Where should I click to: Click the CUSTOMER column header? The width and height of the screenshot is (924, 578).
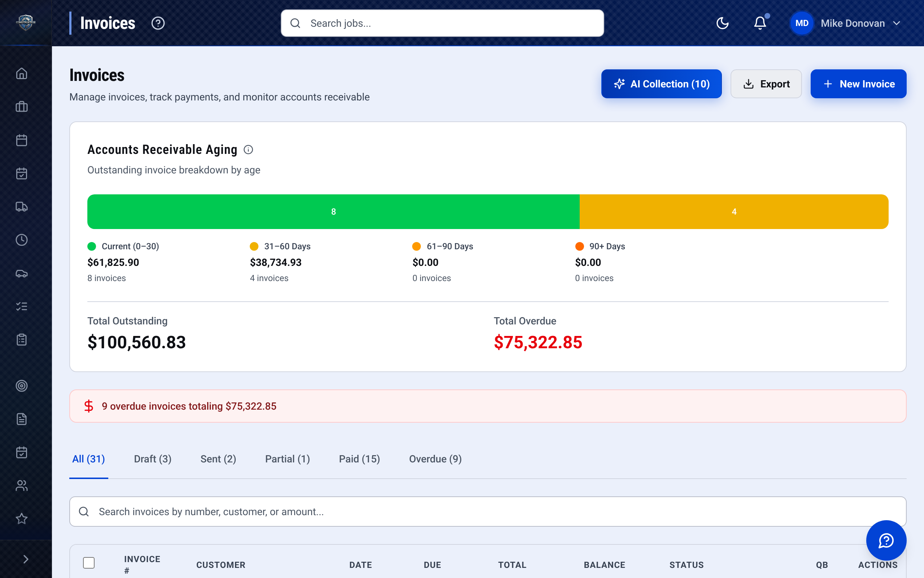[x=221, y=565]
